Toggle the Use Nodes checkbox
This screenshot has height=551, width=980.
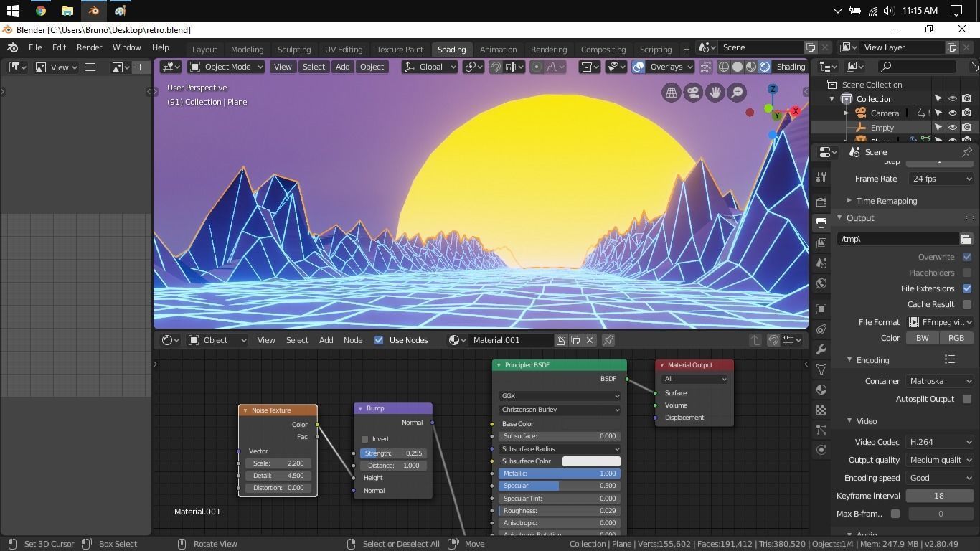tap(379, 340)
